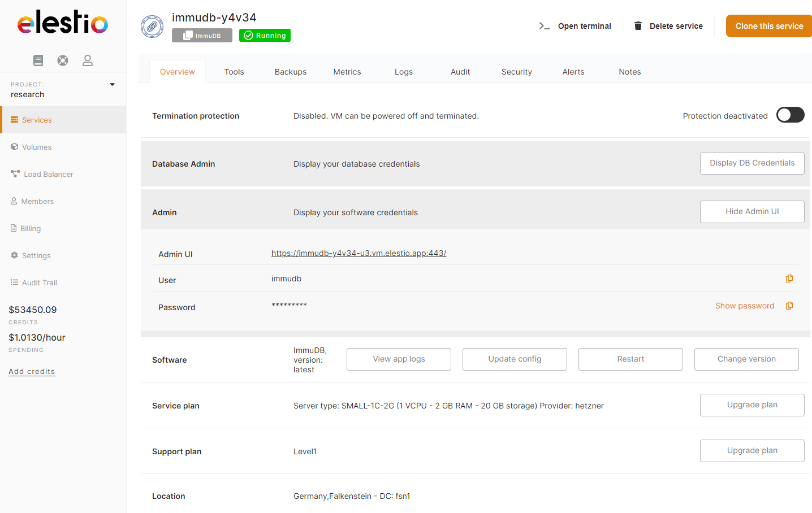The height and width of the screenshot is (513, 812).
Task: Click the spending rate $1.0130/hour
Action: [x=37, y=337]
